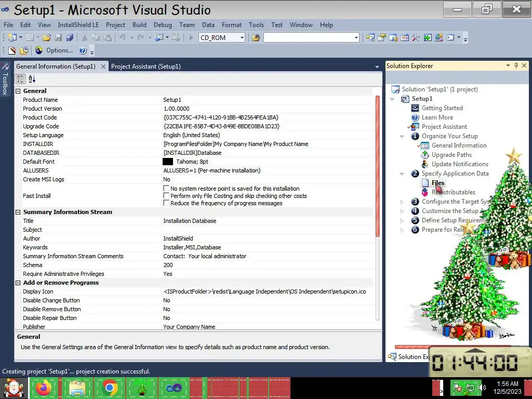Image resolution: width=532 pixels, height=399 pixels.
Task: Switch to Project Assistant (Setup1) tab
Action: pyautogui.click(x=146, y=66)
